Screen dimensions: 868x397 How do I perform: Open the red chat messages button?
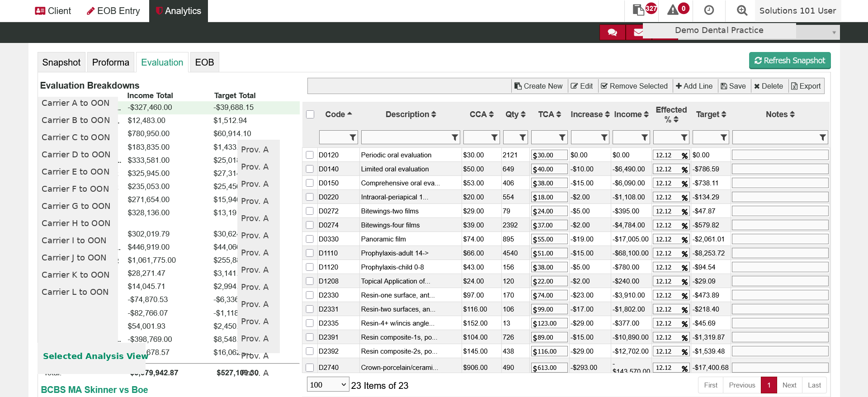tap(612, 32)
